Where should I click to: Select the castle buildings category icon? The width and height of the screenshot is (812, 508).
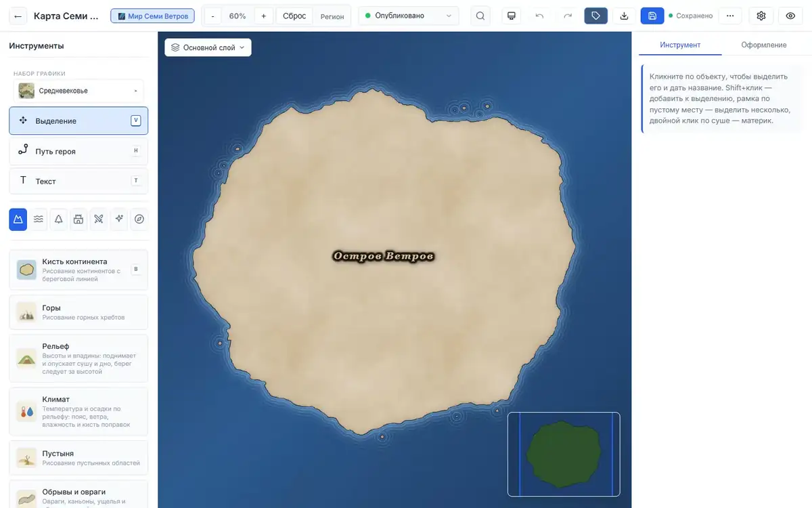coord(78,219)
